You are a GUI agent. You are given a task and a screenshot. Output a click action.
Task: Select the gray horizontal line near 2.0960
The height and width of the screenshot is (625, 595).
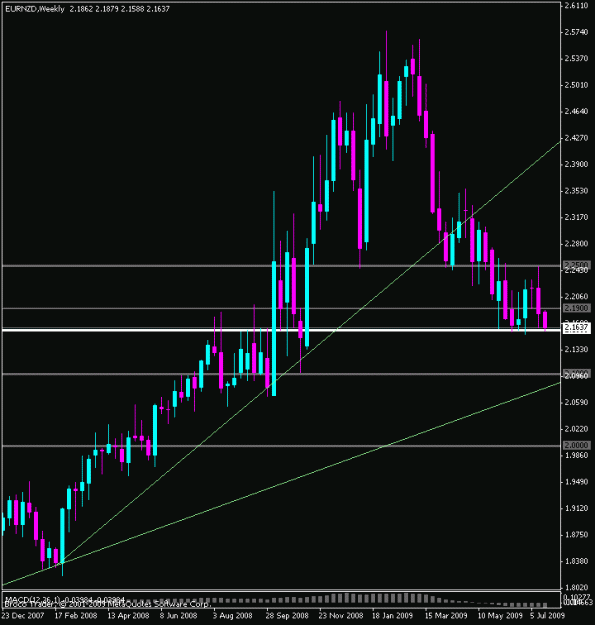click(x=281, y=374)
